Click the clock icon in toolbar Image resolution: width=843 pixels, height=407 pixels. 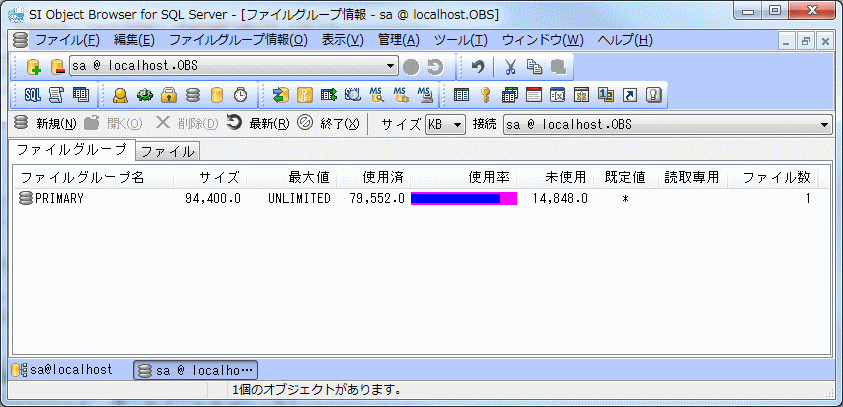pos(240,95)
